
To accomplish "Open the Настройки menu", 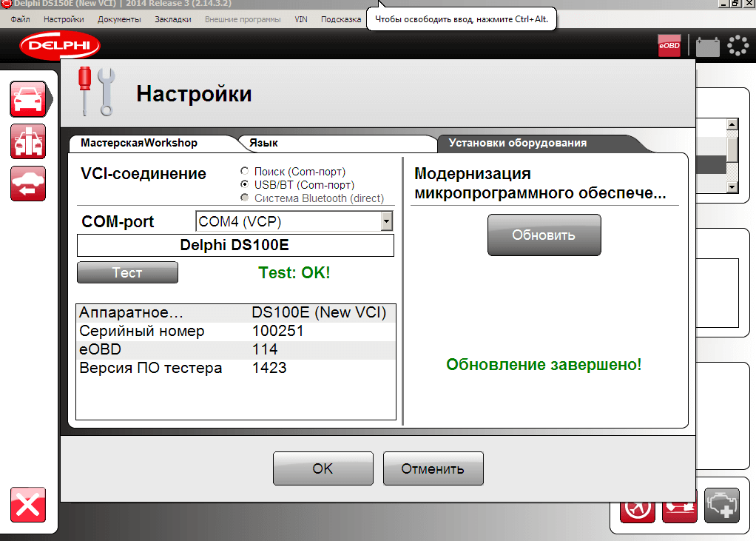I will [64, 19].
